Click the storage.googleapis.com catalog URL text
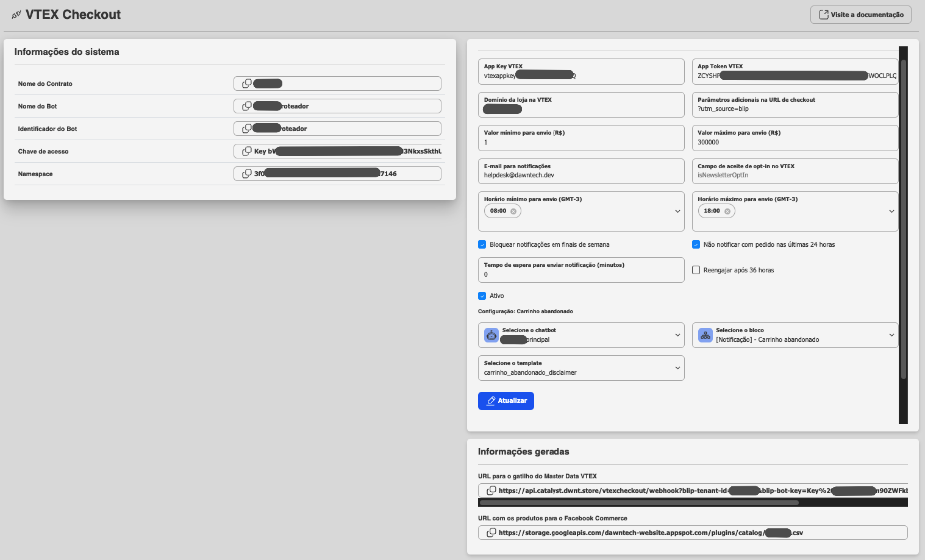 click(x=651, y=533)
